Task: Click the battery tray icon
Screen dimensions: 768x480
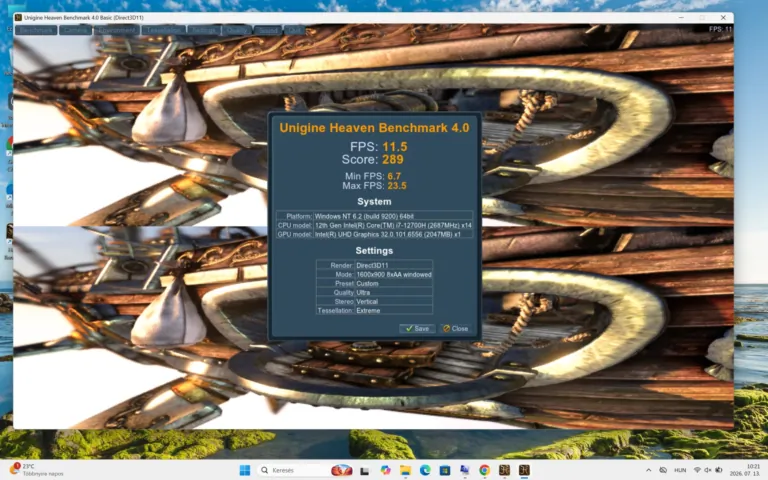Action: pos(719,470)
